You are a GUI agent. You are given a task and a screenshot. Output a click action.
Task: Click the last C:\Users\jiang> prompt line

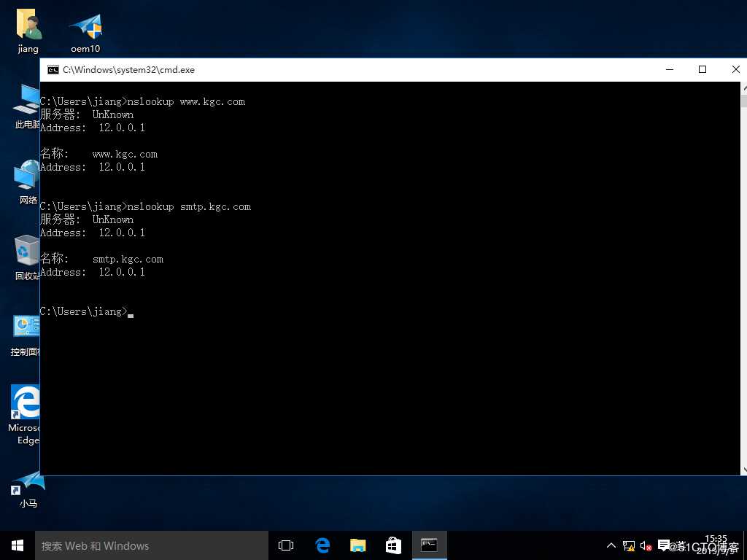[x=87, y=312]
